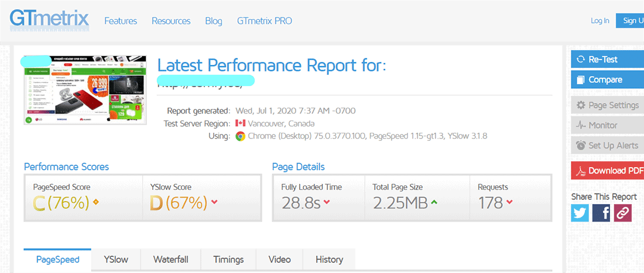Click the website screenshot thumbnail
Screen dimensions: 644x273
[x=85, y=90]
